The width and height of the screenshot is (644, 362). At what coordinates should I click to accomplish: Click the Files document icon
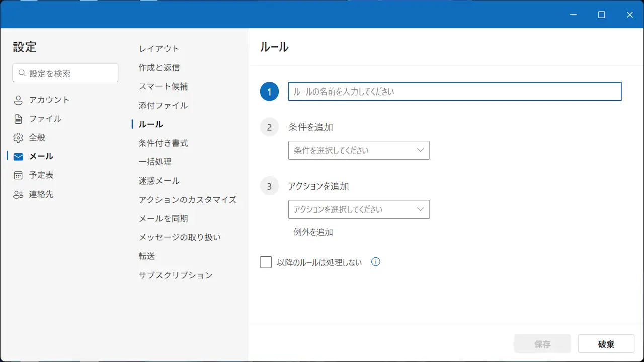18,119
